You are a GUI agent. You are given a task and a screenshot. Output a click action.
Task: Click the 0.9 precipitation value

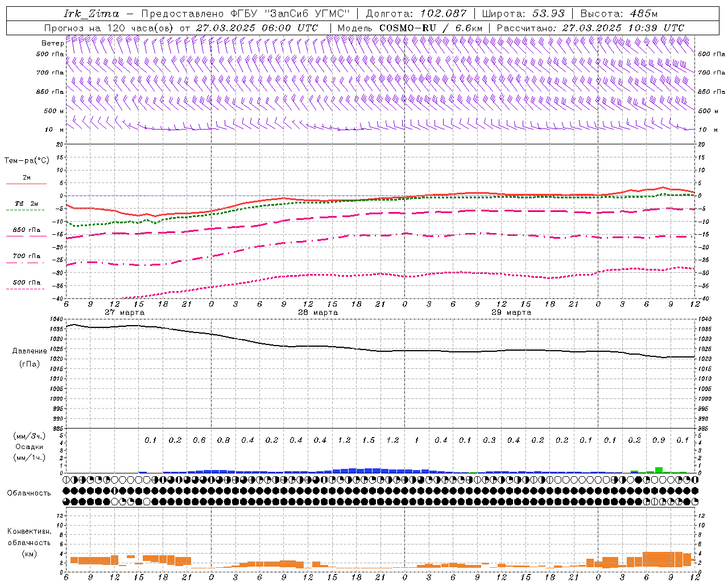pyautogui.click(x=659, y=440)
